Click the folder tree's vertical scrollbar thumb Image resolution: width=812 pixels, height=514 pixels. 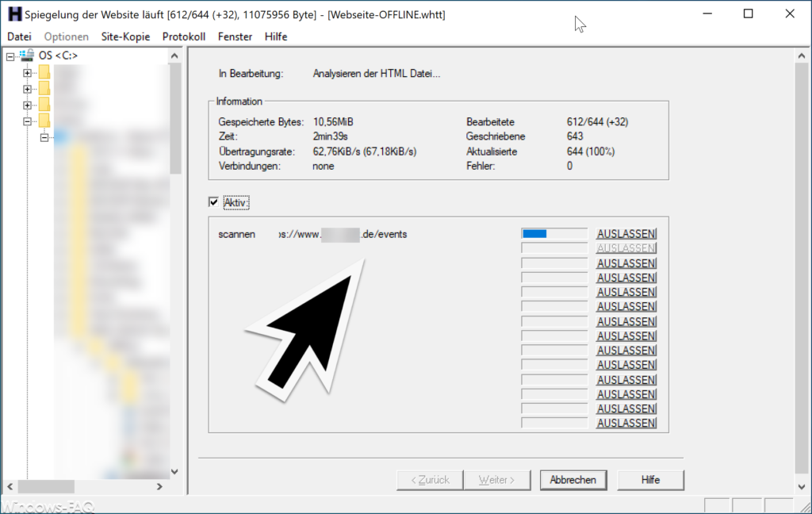point(175,118)
